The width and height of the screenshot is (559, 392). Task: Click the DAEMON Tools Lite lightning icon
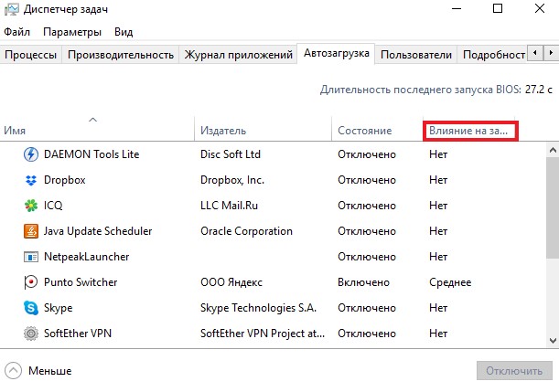[31, 154]
